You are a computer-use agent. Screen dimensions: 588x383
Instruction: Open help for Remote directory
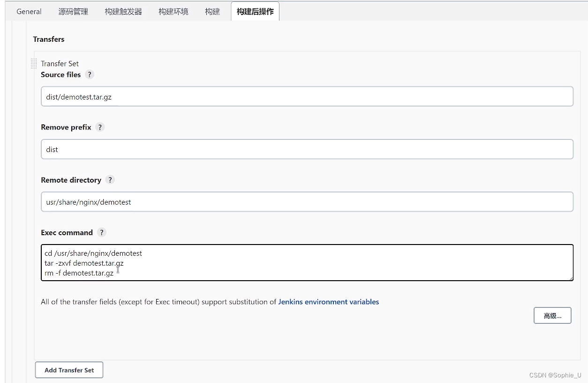tap(110, 180)
